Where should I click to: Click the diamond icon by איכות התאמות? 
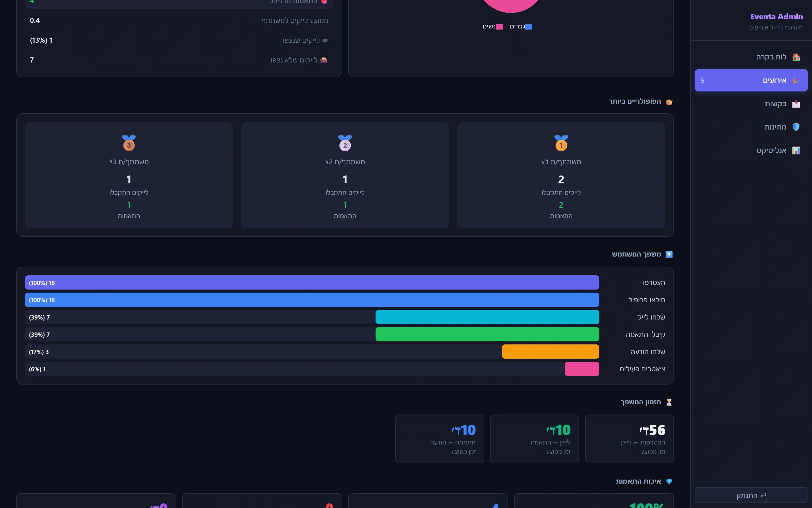669,482
